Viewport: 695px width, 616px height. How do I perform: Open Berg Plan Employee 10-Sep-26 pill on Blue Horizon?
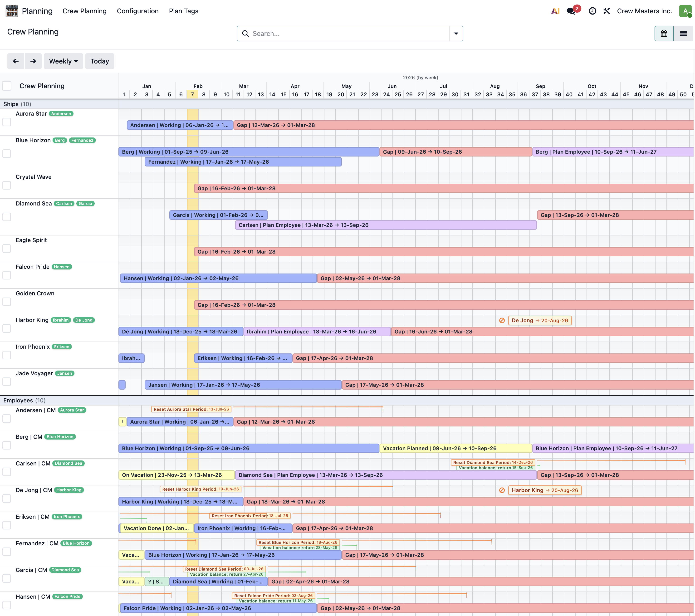tap(613, 152)
